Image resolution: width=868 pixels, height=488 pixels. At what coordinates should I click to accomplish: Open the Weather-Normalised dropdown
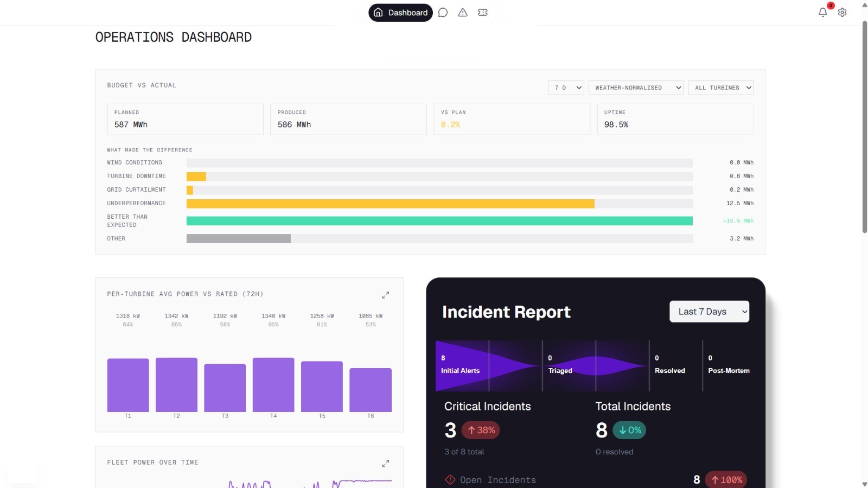click(x=636, y=87)
